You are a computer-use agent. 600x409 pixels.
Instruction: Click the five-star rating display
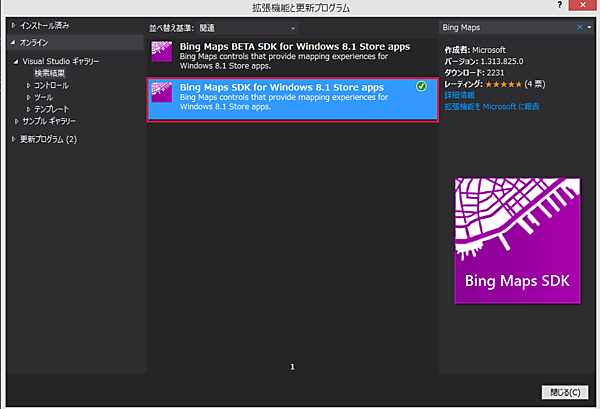click(x=503, y=85)
